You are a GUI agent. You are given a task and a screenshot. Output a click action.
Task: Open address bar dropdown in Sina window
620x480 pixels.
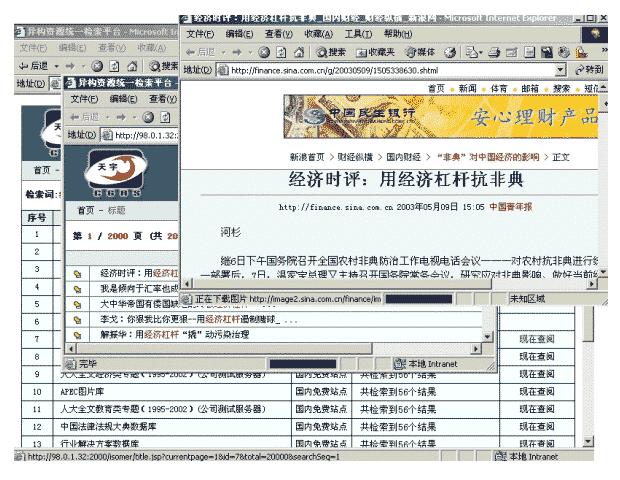(560, 70)
